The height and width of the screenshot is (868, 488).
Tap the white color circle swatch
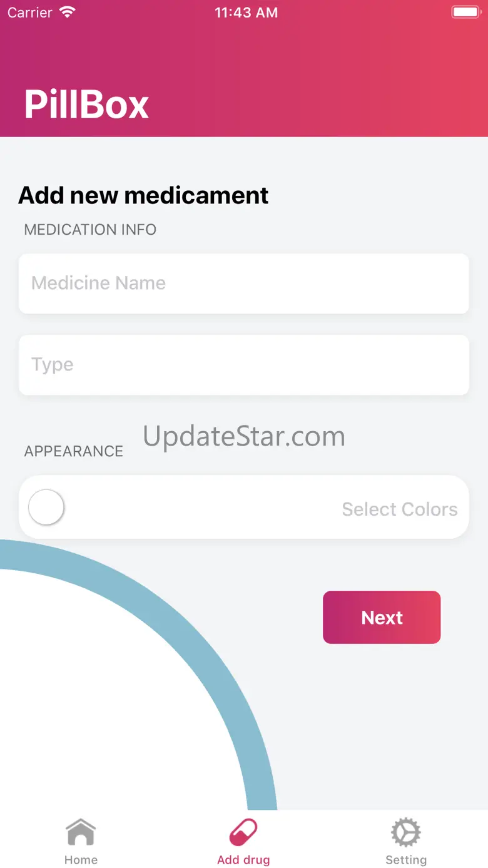pos(46,507)
